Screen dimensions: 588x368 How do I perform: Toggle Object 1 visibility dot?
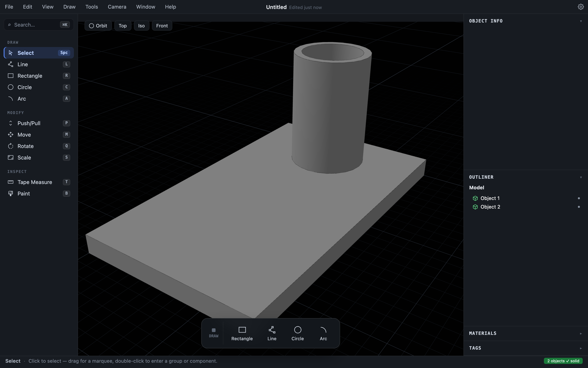tap(579, 198)
